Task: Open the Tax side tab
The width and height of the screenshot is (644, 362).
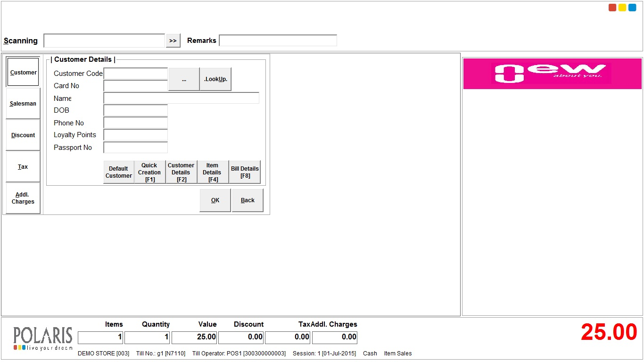Action: [x=23, y=167]
